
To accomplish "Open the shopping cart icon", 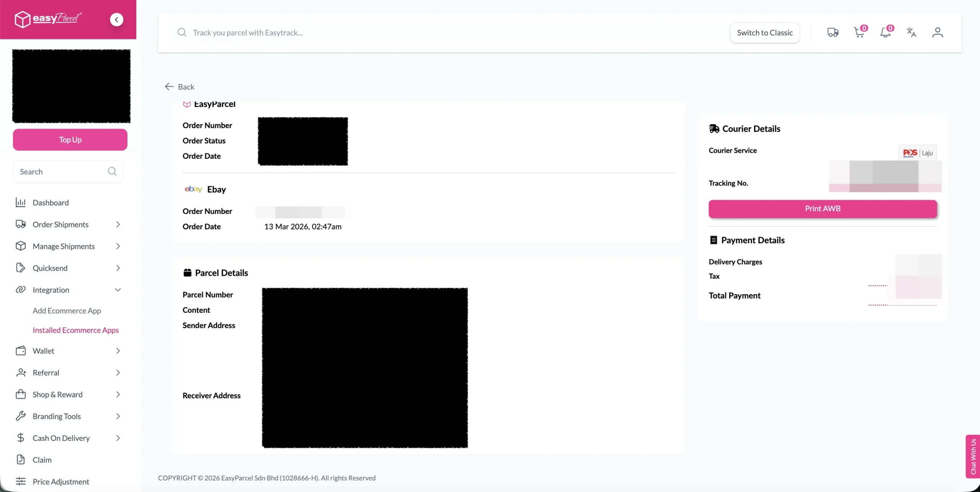I will point(859,33).
